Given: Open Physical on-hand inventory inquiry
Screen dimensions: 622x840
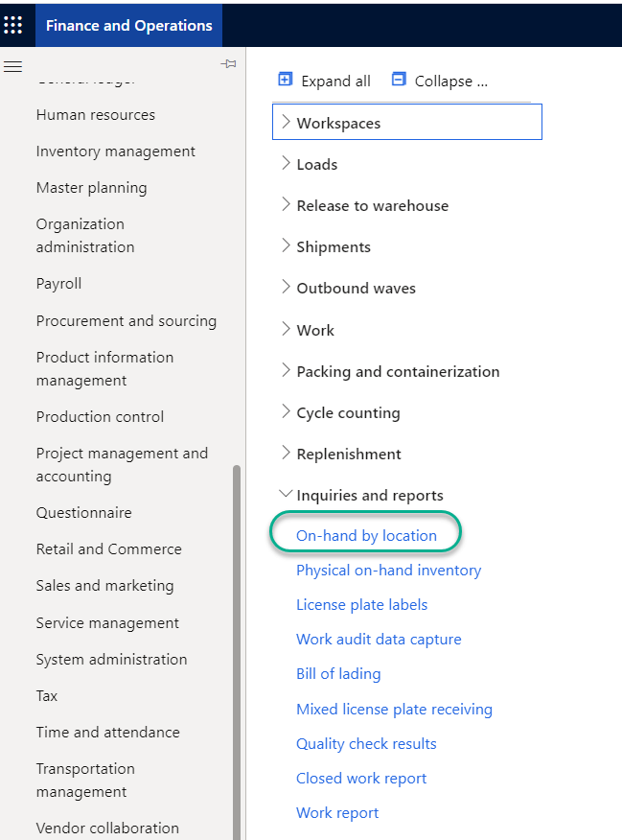Looking at the screenshot, I should tap(388, 571).
